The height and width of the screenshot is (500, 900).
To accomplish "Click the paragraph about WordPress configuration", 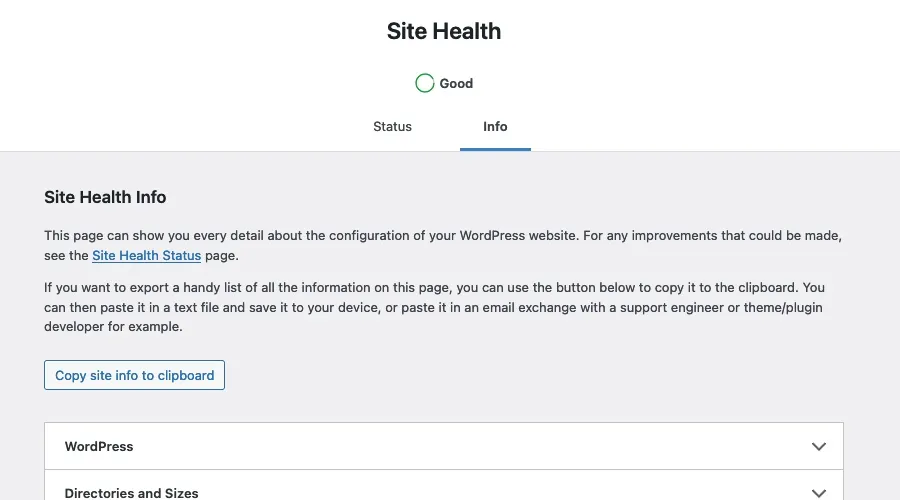I will point(443,245).
